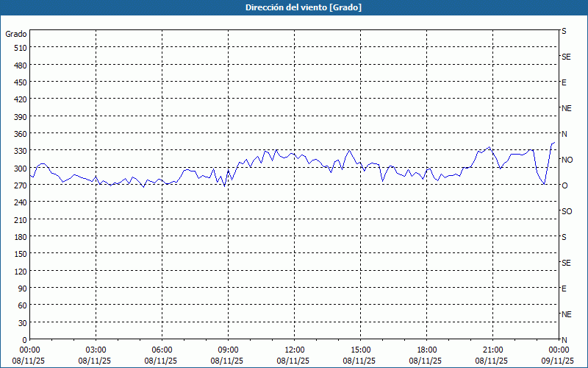The image size is (588, 368).
Task: Select the 30 degree axis label
Action: 23,323
